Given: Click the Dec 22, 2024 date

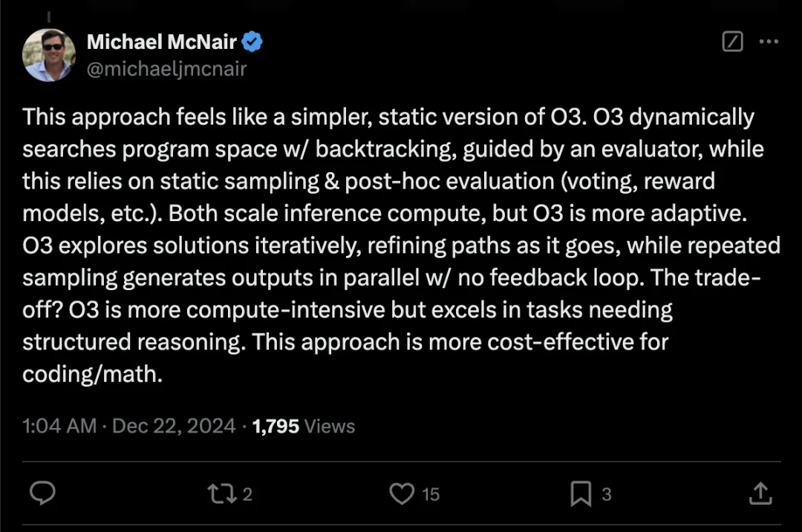Looking at the screenshot, I should tap(174, 426).
